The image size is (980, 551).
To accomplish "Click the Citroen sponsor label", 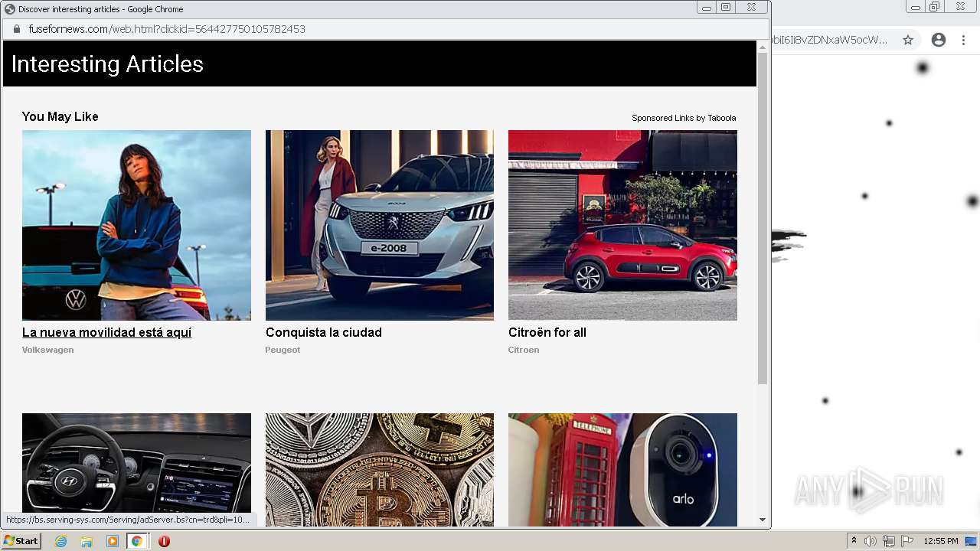I will pyautogui.click(x=524, y=350).
